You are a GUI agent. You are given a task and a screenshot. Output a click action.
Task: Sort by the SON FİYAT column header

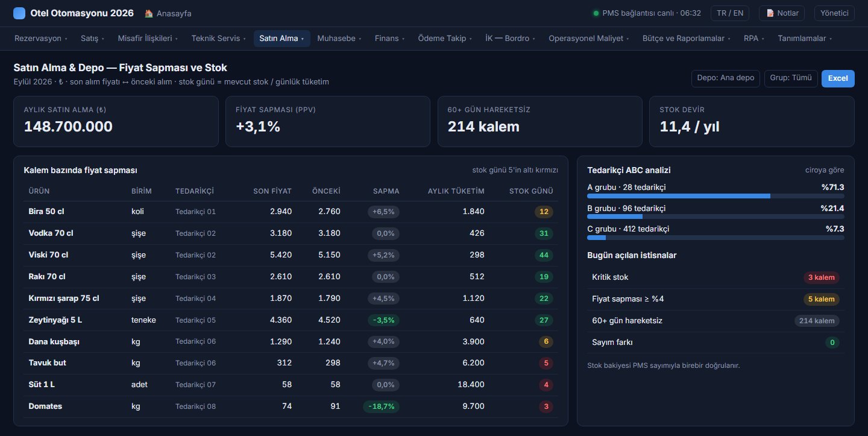click(x=272, y=191)
